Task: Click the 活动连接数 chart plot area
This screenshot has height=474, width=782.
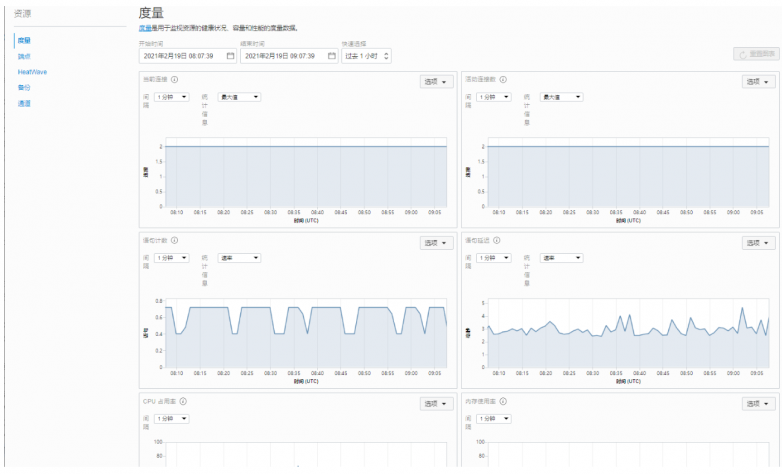Action: click(628, 172)
